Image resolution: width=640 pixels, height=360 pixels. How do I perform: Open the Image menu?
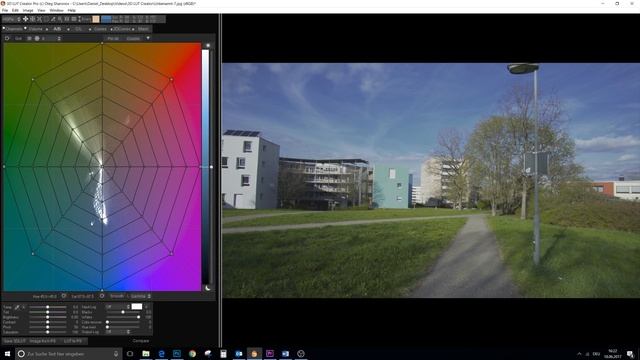(x=28, y=10)
